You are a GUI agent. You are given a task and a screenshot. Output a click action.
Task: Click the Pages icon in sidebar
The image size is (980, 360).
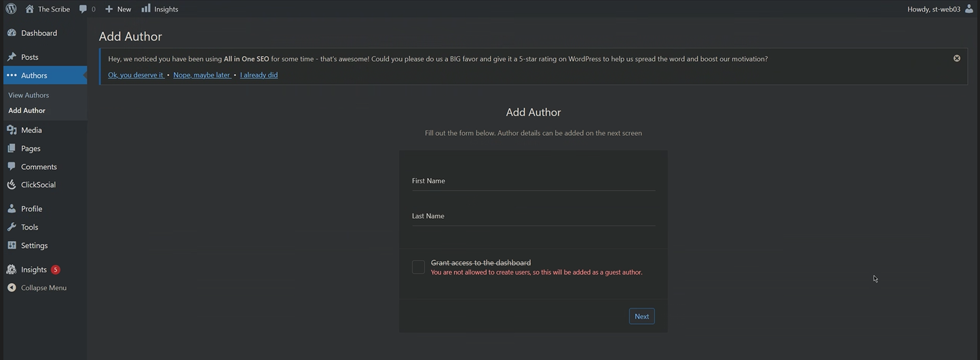pos(12,148)
